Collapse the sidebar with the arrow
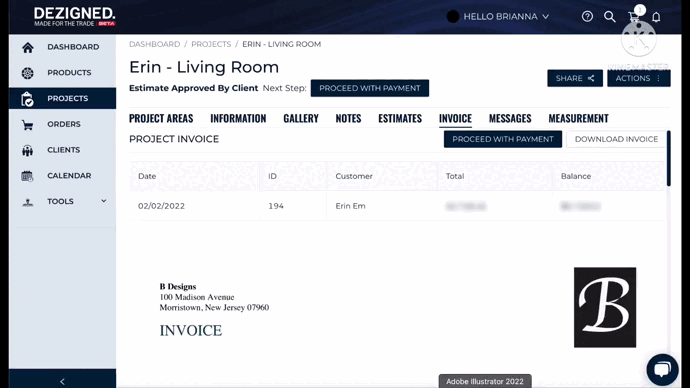 pos(62,381)
